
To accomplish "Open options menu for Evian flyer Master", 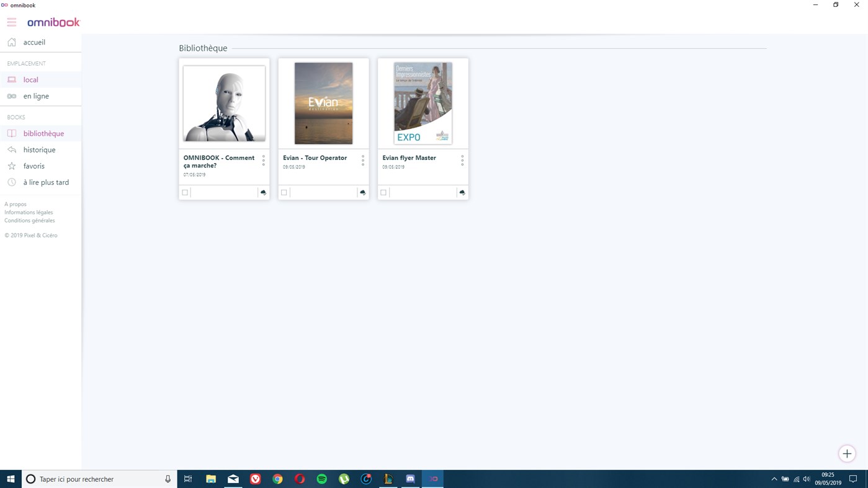I will 462,161.
